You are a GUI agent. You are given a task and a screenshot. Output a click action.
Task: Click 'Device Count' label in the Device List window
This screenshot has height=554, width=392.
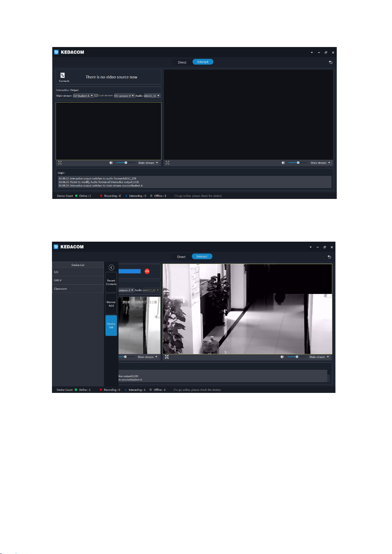[64, 390]
